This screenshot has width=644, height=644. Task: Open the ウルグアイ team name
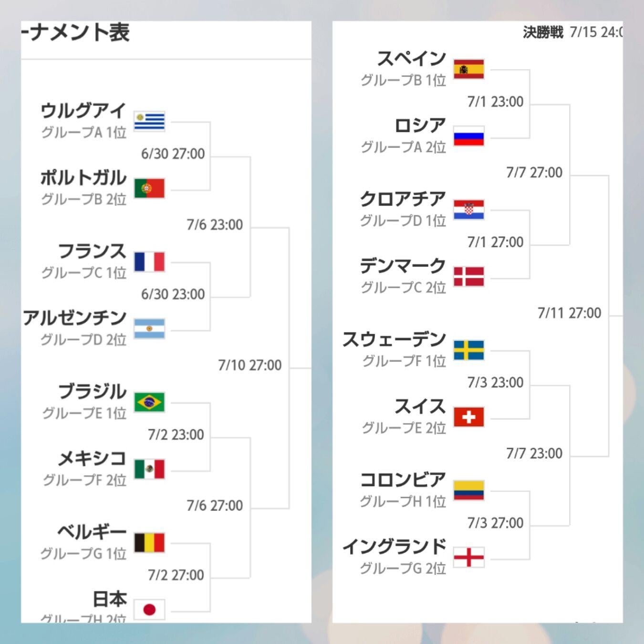tap(83, 111)
